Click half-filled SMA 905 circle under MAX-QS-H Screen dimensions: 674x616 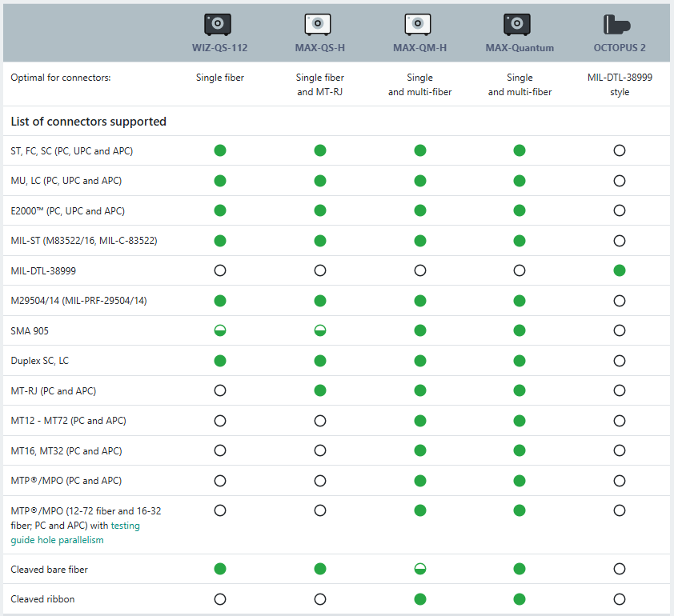tap(320, 330)
